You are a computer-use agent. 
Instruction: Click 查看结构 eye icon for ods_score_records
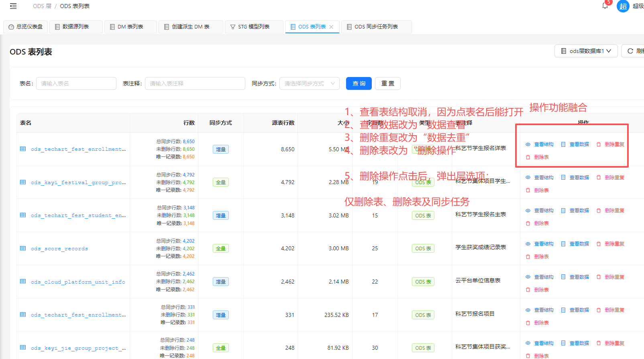click(x=528, y=244)
